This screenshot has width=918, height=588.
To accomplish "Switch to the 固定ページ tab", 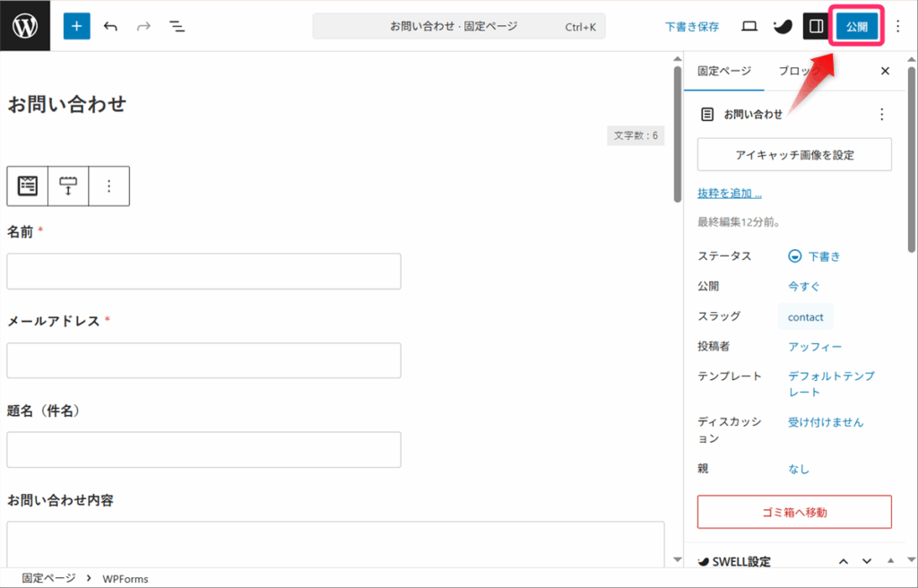I will (724, 71).
